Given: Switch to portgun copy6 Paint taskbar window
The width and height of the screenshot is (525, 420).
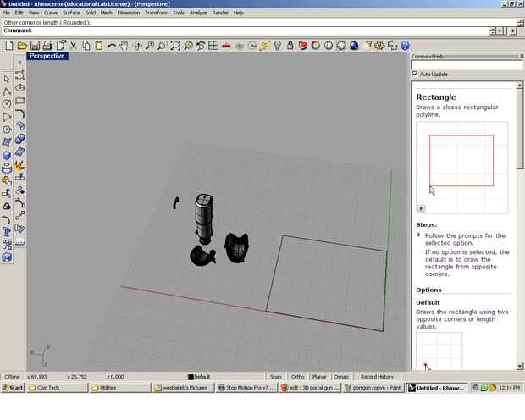Looking at the screenshot, I should click(x=373, y=388).
